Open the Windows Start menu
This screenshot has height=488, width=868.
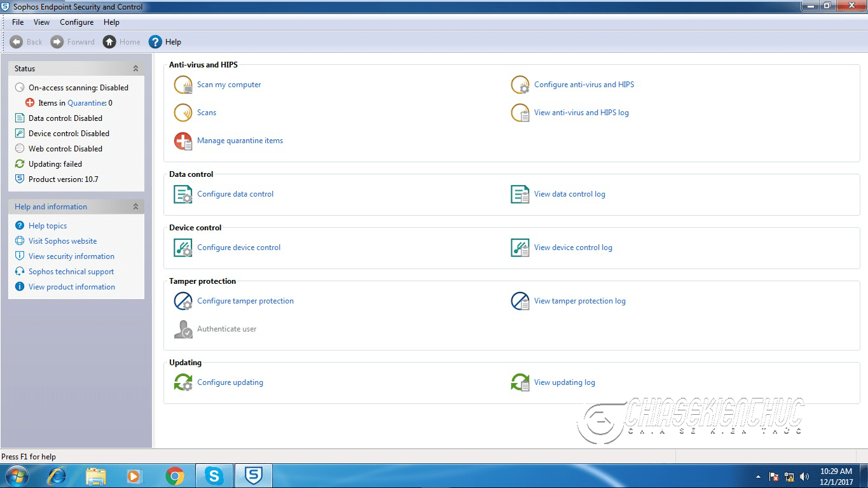[x=17, y=476]
